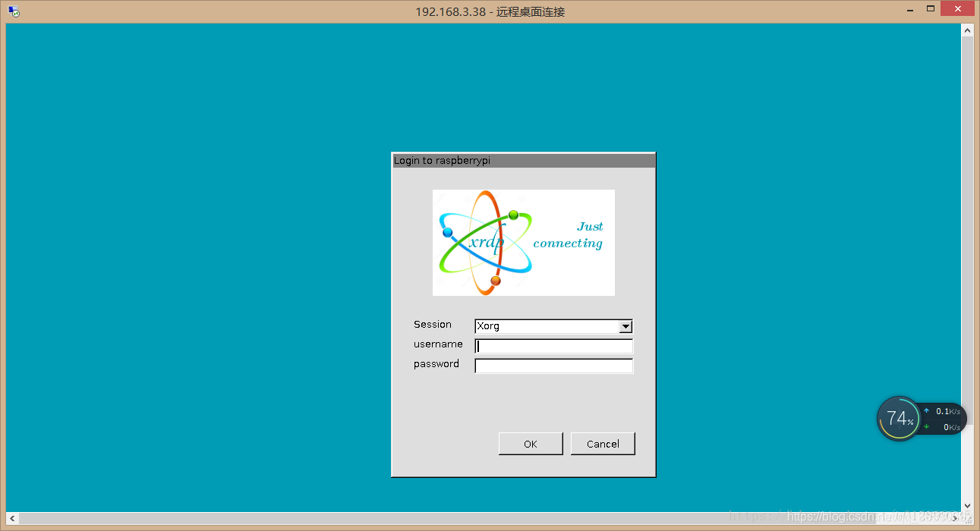Click the 'password' label text
Viewport: 980px width, 531px height.
pos(436,364)
